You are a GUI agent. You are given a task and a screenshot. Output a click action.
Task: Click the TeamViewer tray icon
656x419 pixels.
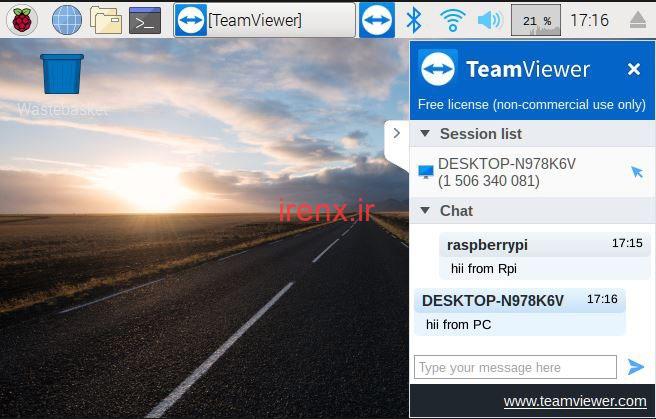click(377, 19)
